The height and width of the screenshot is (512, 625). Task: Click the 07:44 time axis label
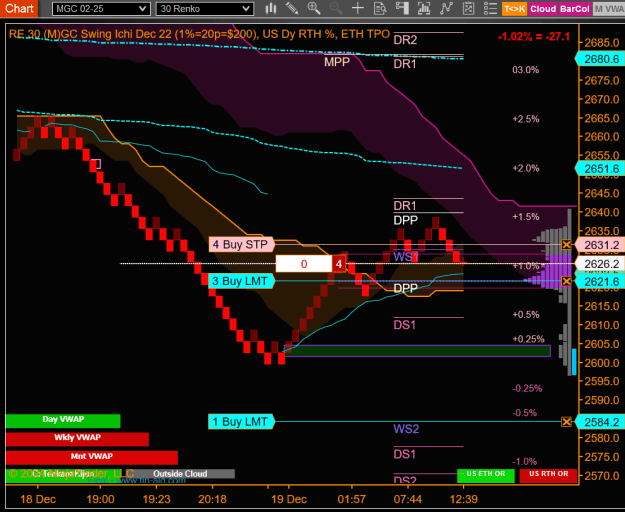407,499
